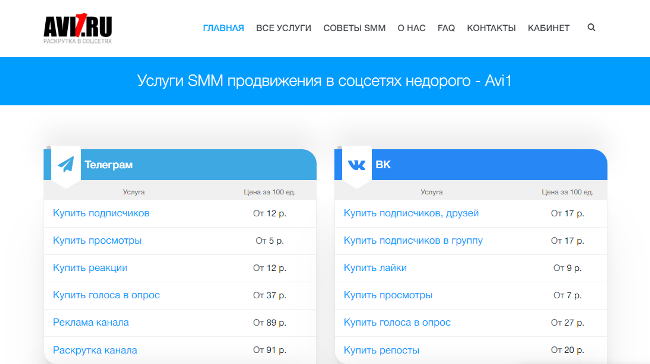The width and height of the screenshot is (650, 364).
Task: Click price 'От 89 р.' for Реклама канала
Action: (269, 323)
